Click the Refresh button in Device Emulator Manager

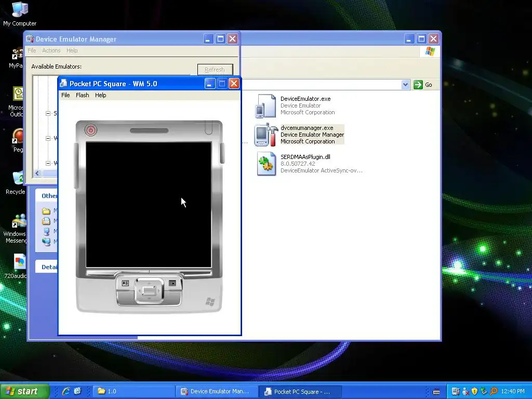215,70
